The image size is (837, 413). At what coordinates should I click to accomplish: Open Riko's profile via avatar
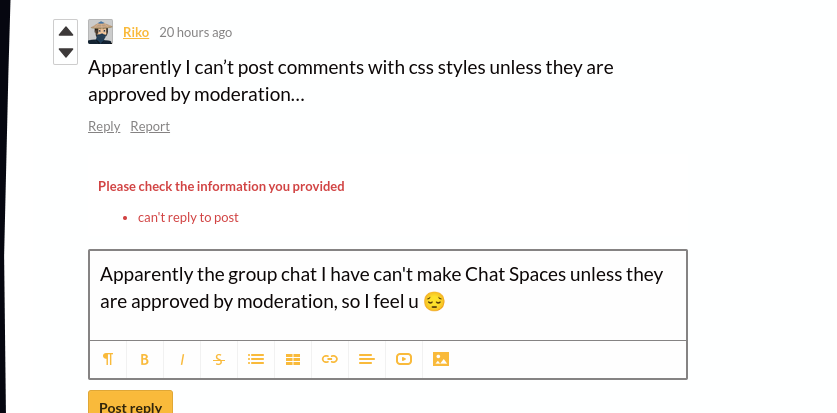point(100,32)
